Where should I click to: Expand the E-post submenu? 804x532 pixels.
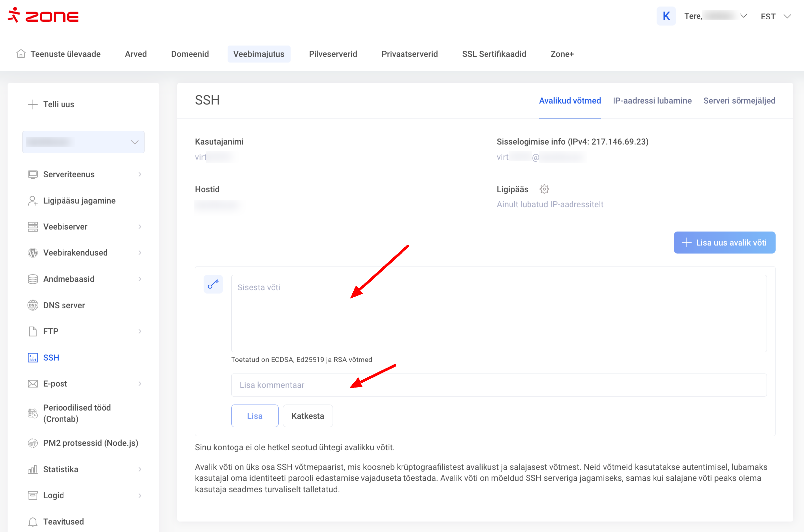(140, 383)
